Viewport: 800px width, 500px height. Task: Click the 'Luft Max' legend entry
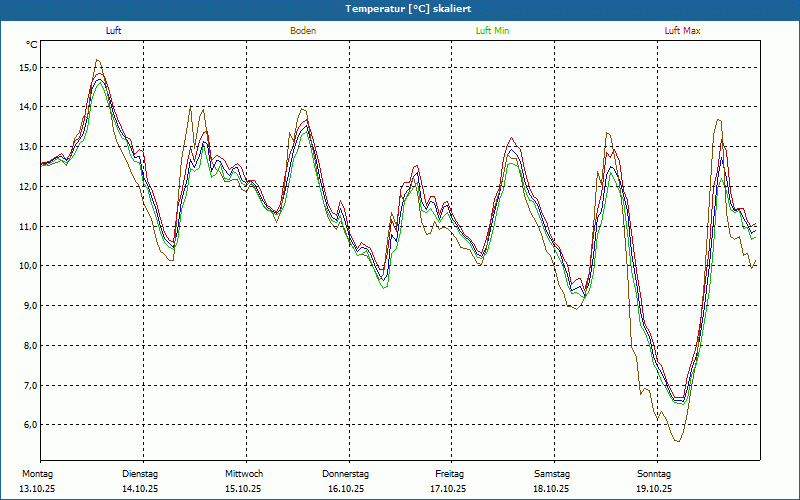683,31
